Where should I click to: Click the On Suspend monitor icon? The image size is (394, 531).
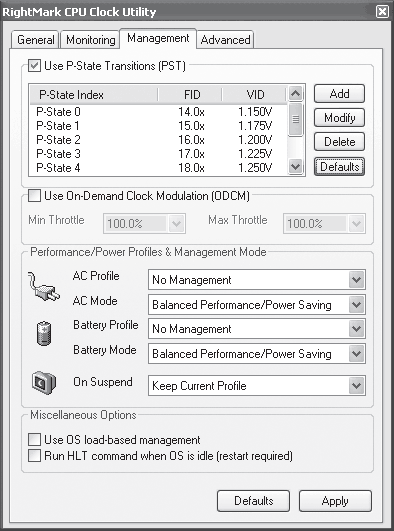pos(44,383)
